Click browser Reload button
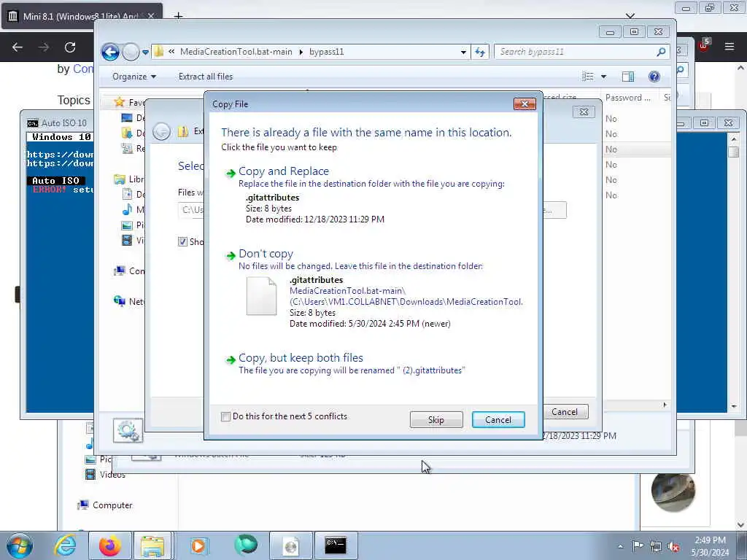 point(70,47)
